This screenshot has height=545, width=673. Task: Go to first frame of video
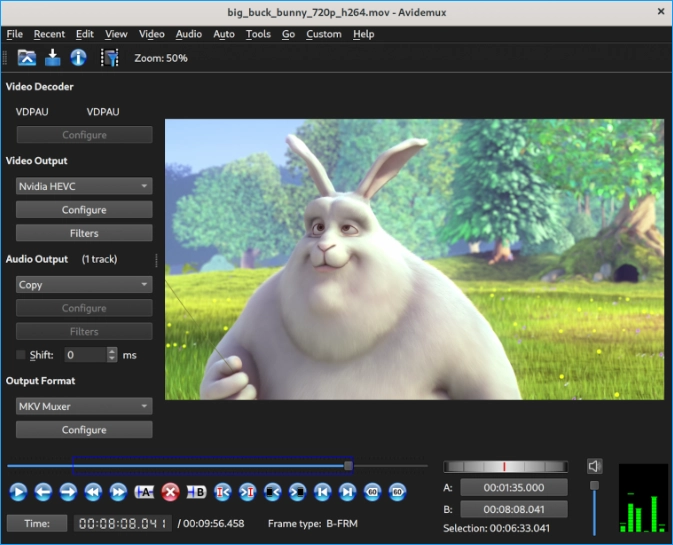coord(322,492)
